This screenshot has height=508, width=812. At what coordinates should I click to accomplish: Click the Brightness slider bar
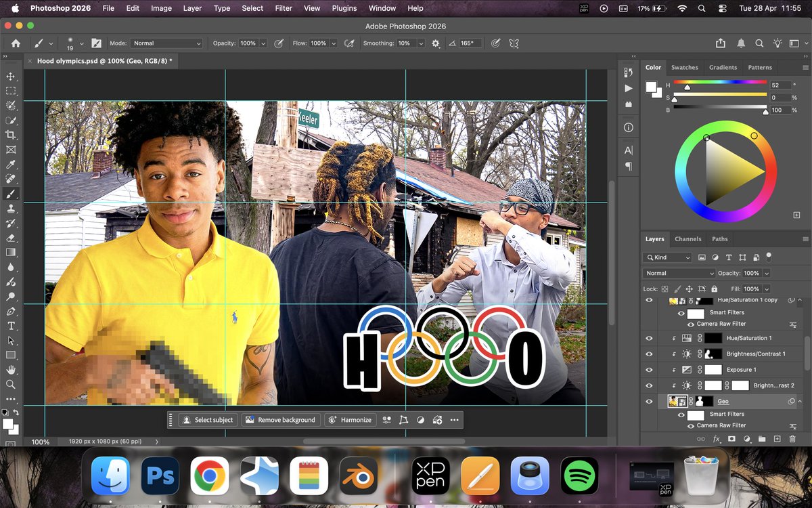720,106
